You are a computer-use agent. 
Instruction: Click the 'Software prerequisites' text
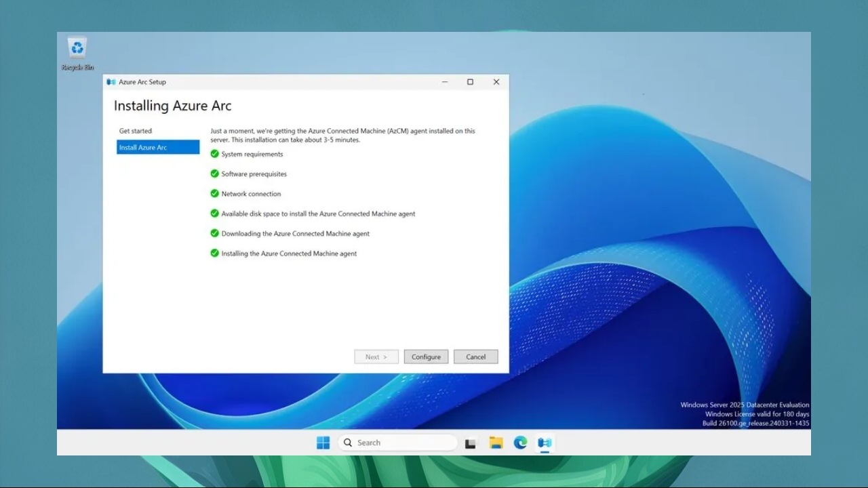coord(254,174)
